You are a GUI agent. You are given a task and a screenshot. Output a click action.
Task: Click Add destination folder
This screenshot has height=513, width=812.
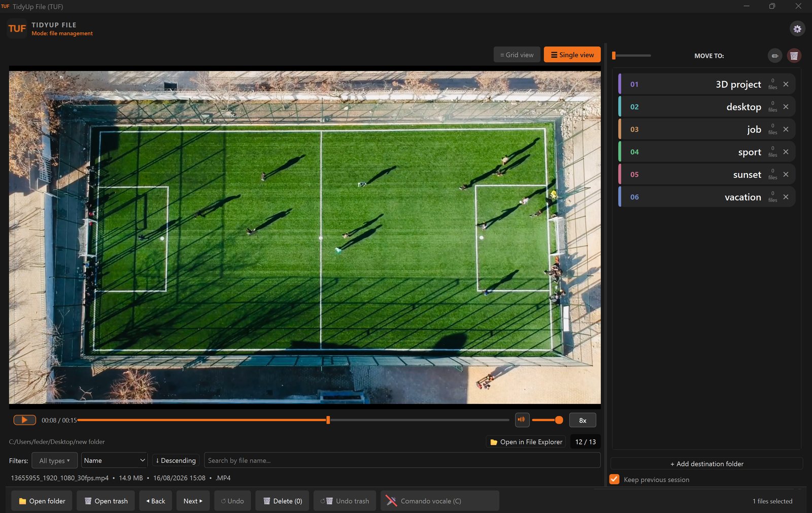point(706,464)
